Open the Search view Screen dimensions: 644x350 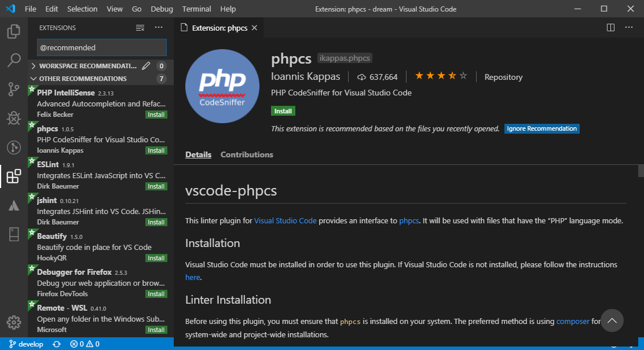point(14,60)
